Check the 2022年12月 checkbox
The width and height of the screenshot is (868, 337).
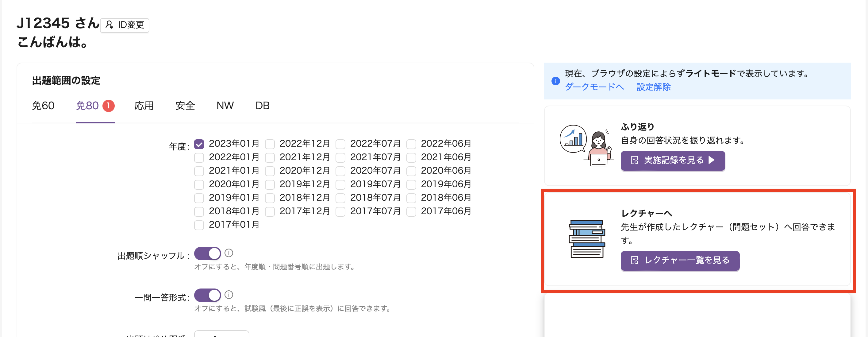(270, 144)
